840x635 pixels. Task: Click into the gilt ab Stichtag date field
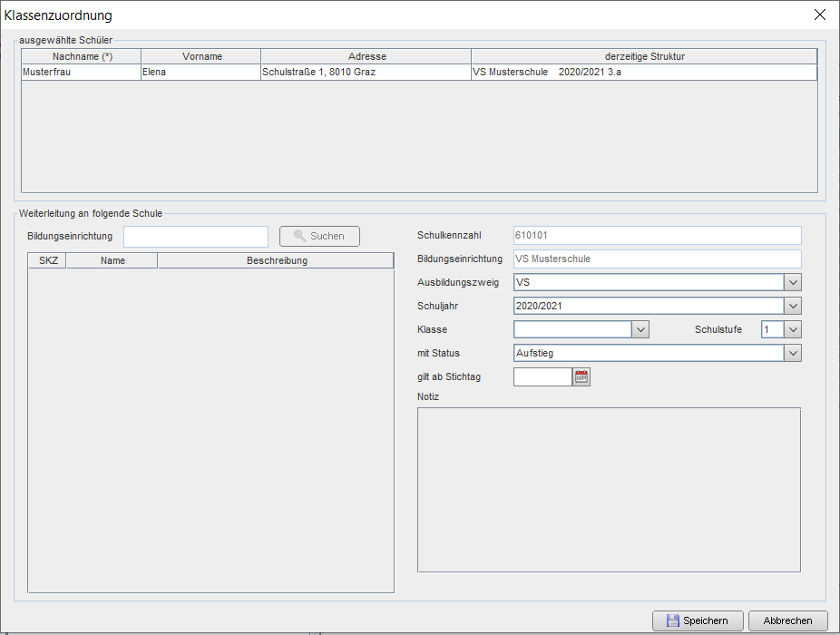[x=542, y=376]
